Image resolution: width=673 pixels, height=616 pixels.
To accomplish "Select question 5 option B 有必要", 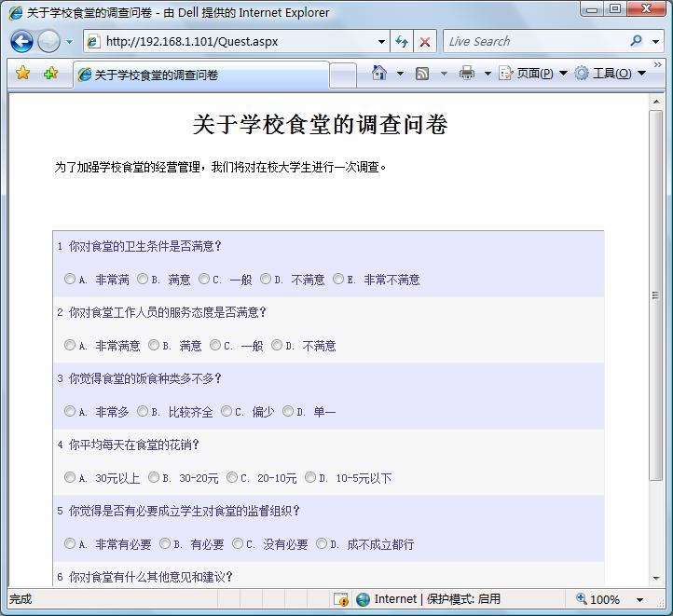I will click(165, 544).
